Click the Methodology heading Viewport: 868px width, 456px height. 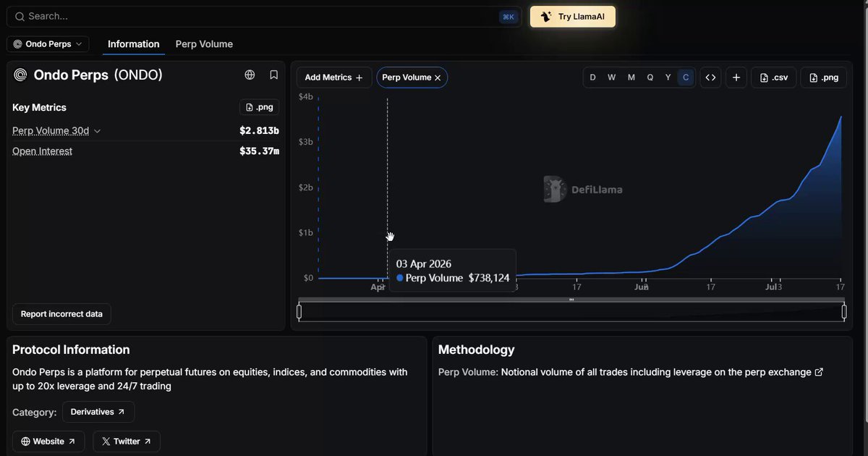pyautogui.click(x=477, y=350)
